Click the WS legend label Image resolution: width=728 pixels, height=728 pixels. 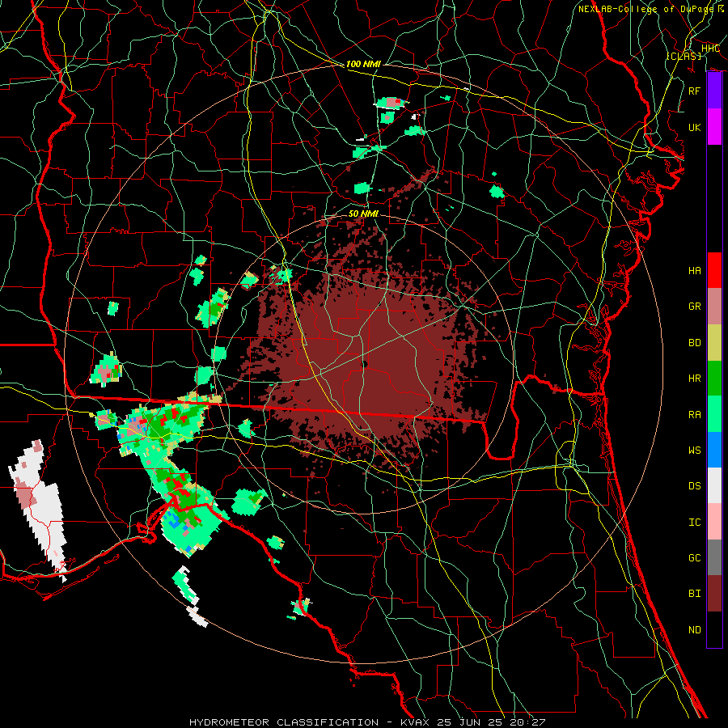pos(694,450)
